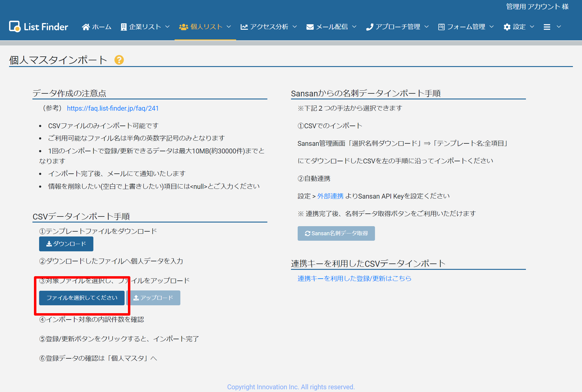
Task: Click ファイルを選択してください button
Action: point(82,298)
